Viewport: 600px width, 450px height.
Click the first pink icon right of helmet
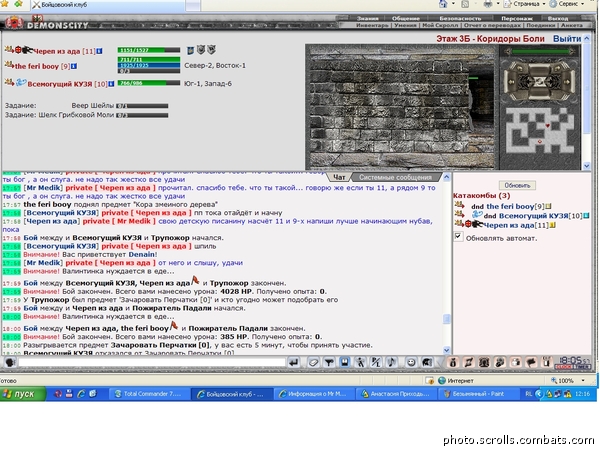coord(453,362)
